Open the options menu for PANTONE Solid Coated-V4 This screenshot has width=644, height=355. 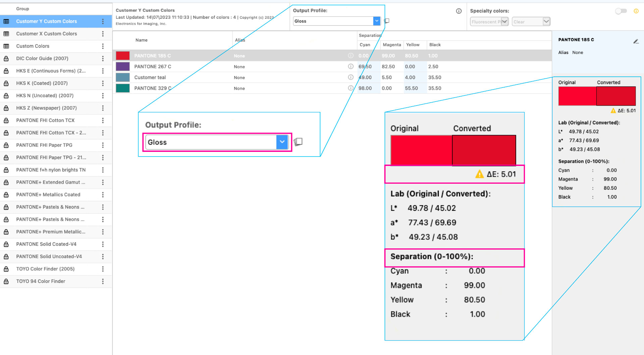[x=103, y=244]
